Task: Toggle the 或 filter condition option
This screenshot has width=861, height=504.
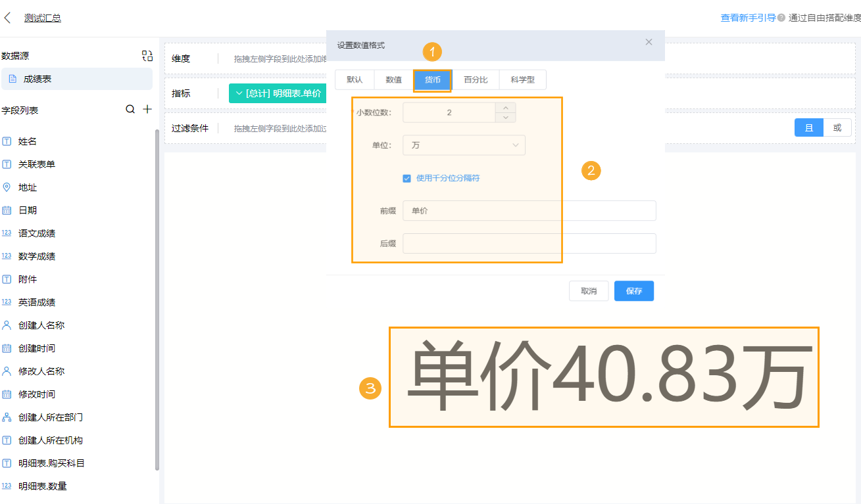Action: [x=837, y=127]
